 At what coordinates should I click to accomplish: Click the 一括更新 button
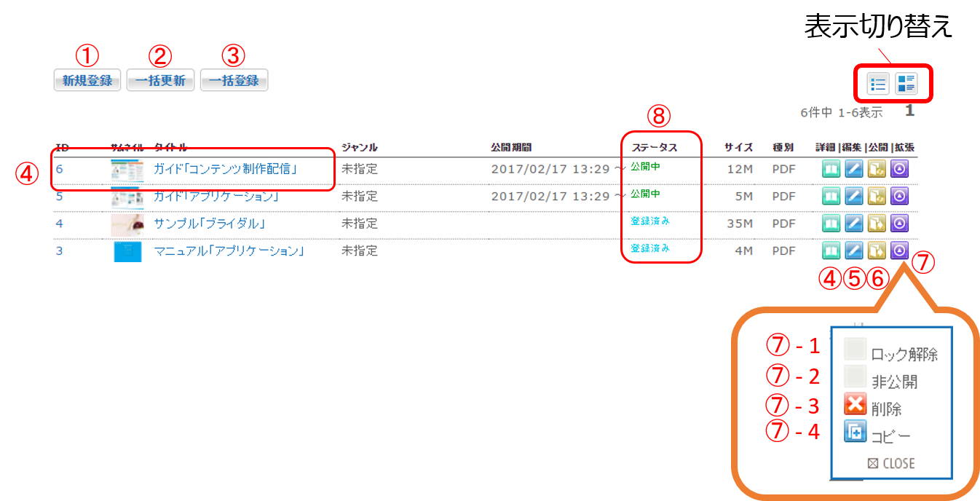[160, 81]
